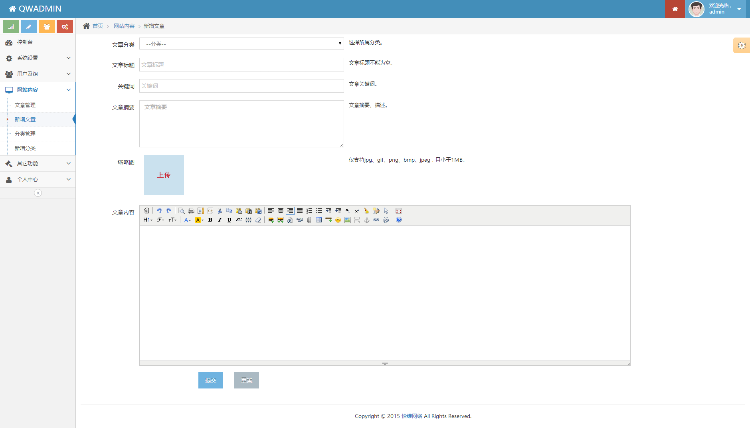Viewport: 750px width, 428px height.
Task: Open the floating settings gear at the right edge
Action: click(741, 45)
